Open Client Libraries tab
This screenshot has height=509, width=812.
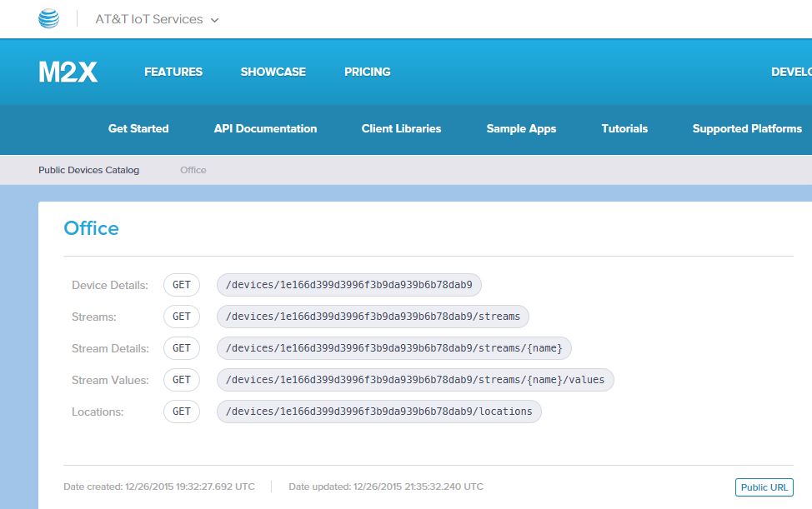(x=401, y=129)
